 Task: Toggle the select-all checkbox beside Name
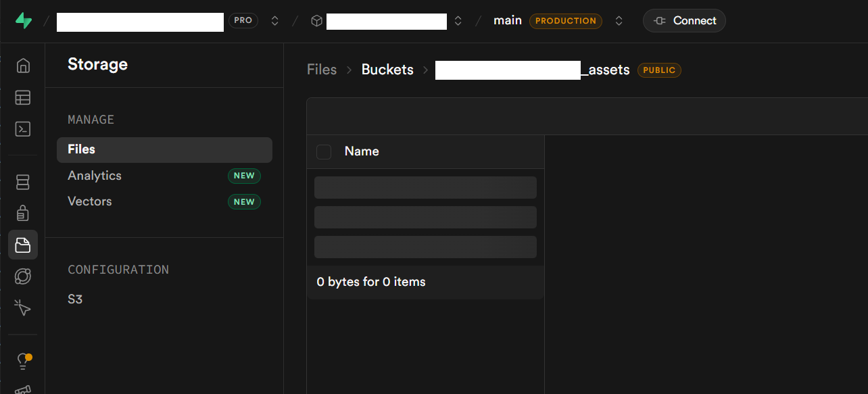click(x=324, y=151)
